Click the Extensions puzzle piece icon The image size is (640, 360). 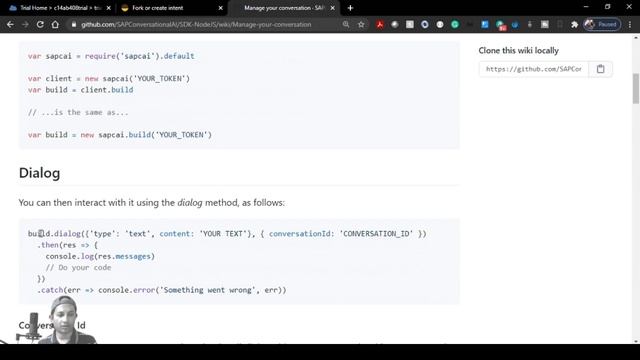575,24
